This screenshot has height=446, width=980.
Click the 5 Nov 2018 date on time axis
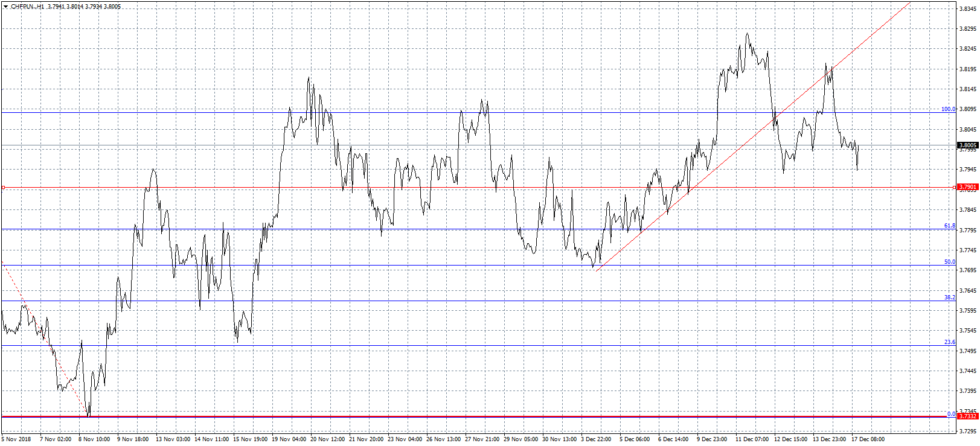click(16, 439)
